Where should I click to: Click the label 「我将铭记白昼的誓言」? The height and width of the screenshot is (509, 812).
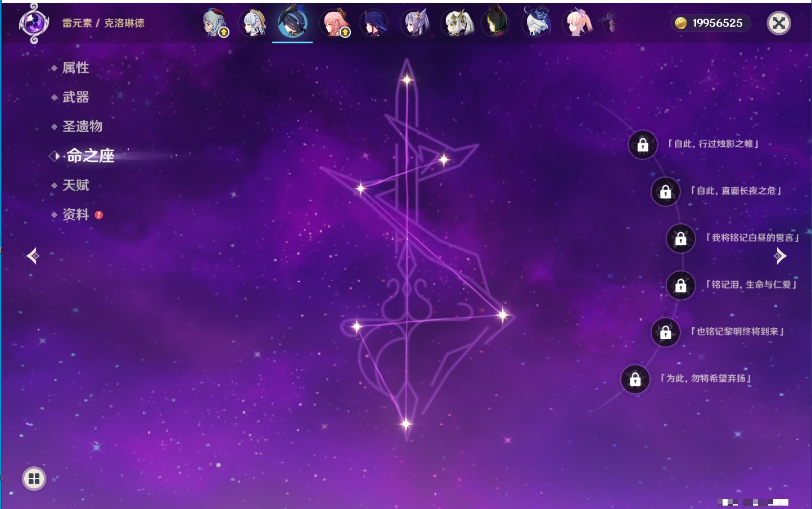[x=752, y=238]
